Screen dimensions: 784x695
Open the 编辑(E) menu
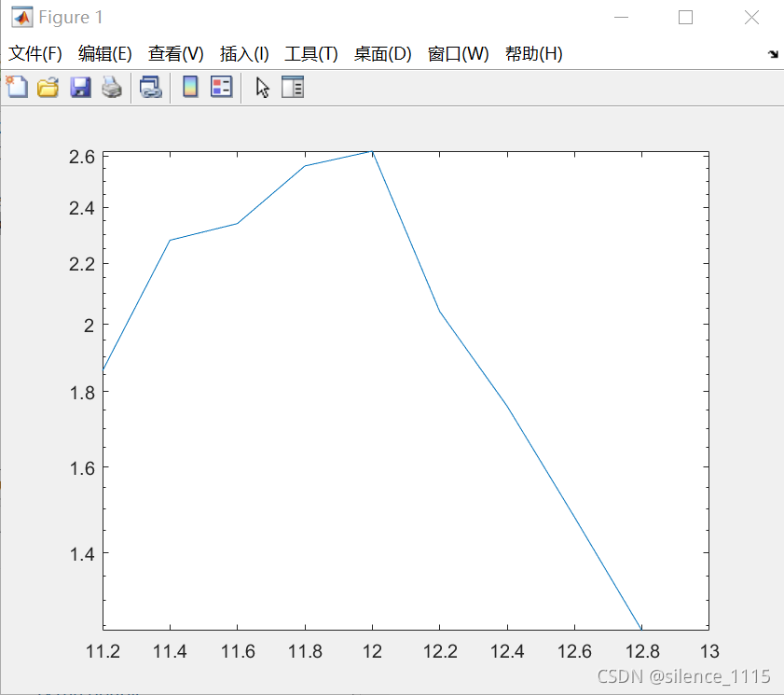(x=105, y=54)
